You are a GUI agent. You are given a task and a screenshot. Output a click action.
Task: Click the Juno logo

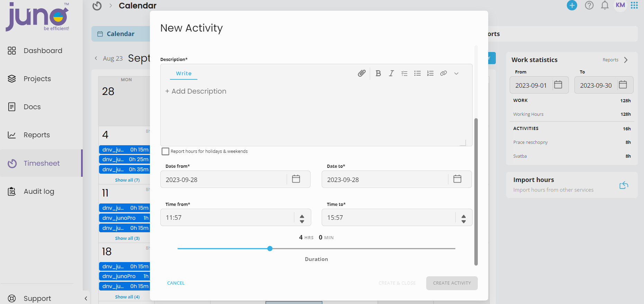[37, 17]
